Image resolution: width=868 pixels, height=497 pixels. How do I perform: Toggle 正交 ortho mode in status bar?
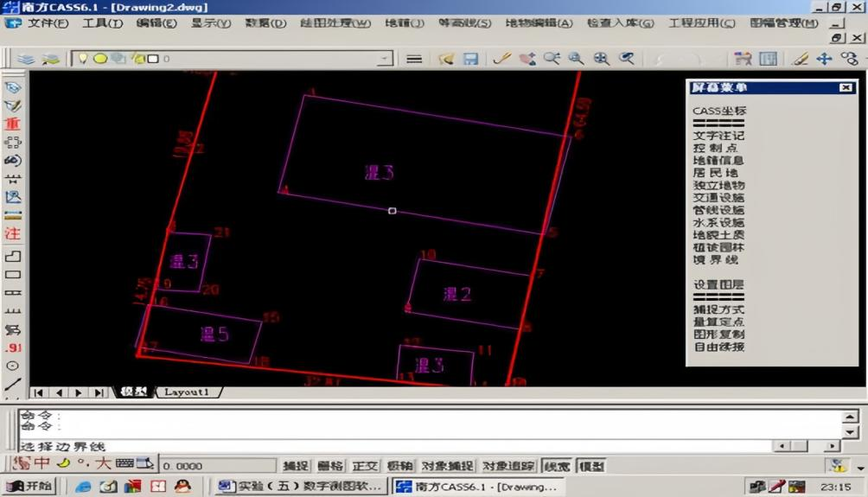(x=366, y=466)
